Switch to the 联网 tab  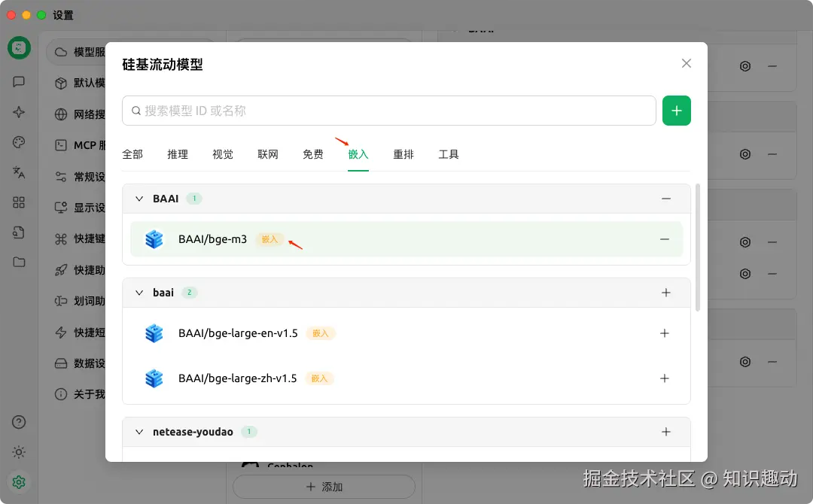[267, 154]
